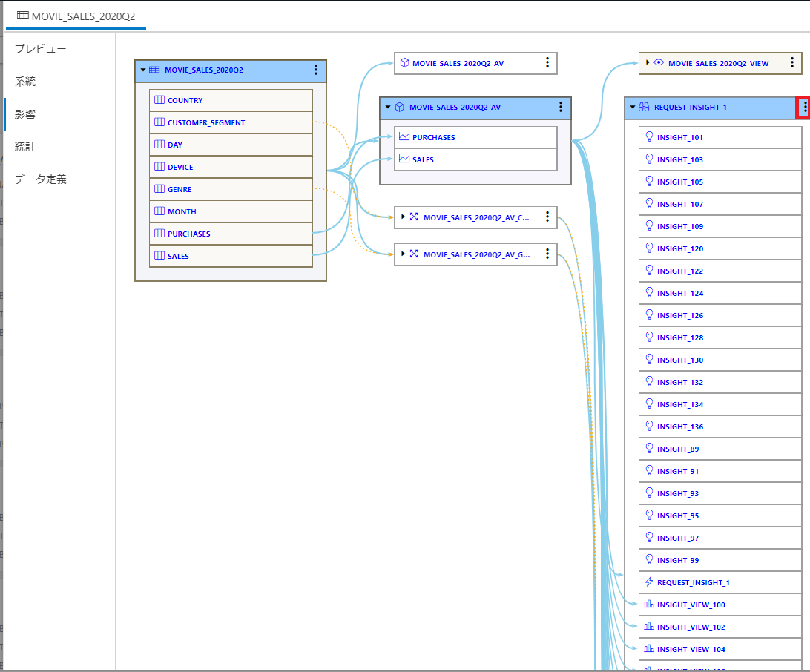Click the three-dot menu on MOVIE_SALES_2020Q2_AV_G node

click(547, 254)
